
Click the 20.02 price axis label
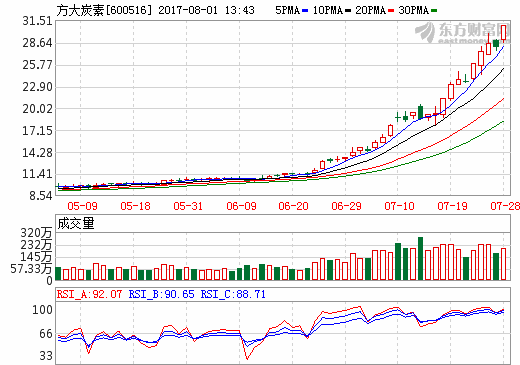pos(38,109)
